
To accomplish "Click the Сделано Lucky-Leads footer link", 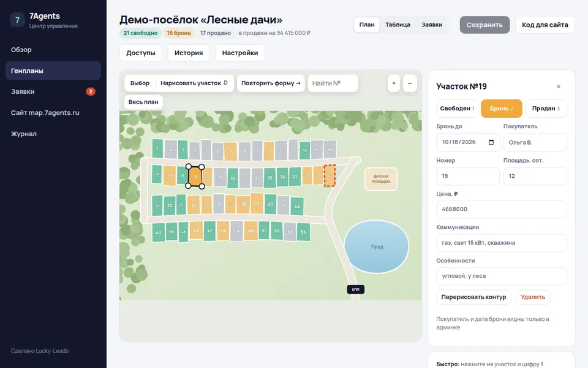I will (40, 351).
